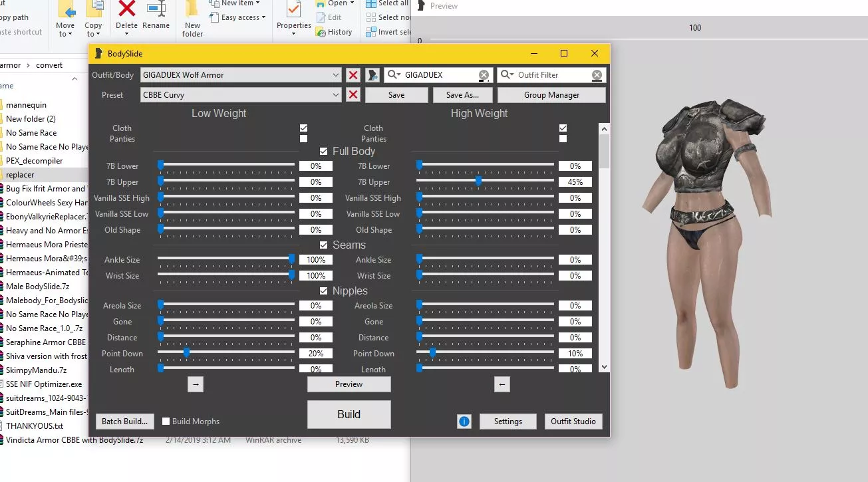Expand Easy access dropdown in Explorer
This screenshot has width=868, height=482.
(x=264, y=17)
